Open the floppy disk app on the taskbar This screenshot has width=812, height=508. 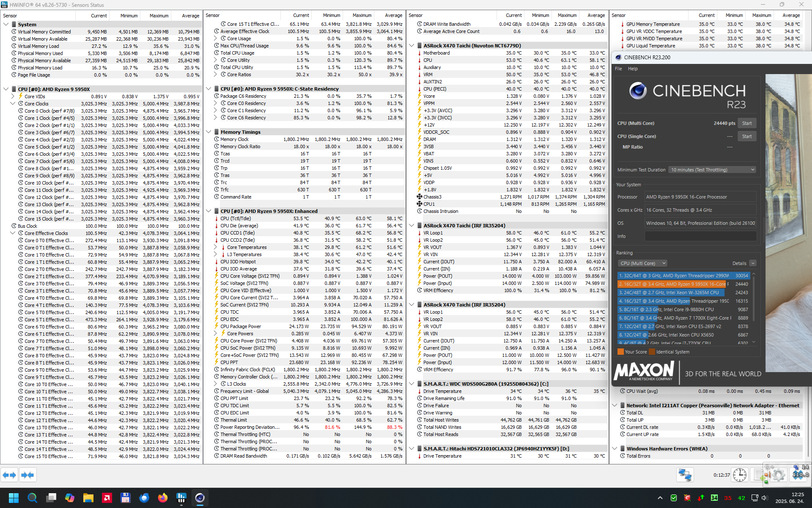[x=126, y=498]
